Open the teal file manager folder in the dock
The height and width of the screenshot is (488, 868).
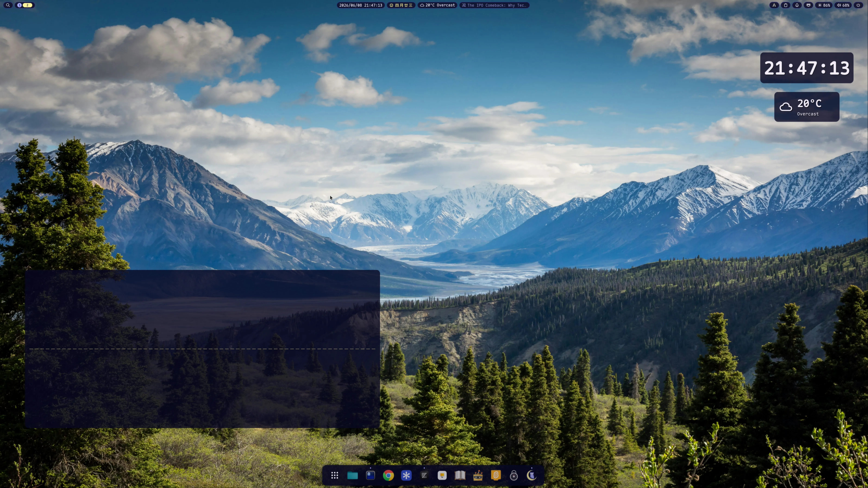coord(352,475)
